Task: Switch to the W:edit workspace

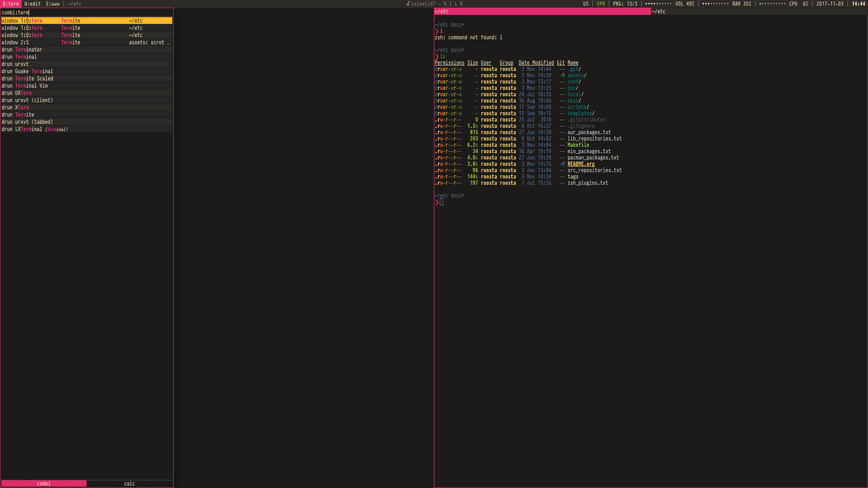Action: (x=32, y=4)
